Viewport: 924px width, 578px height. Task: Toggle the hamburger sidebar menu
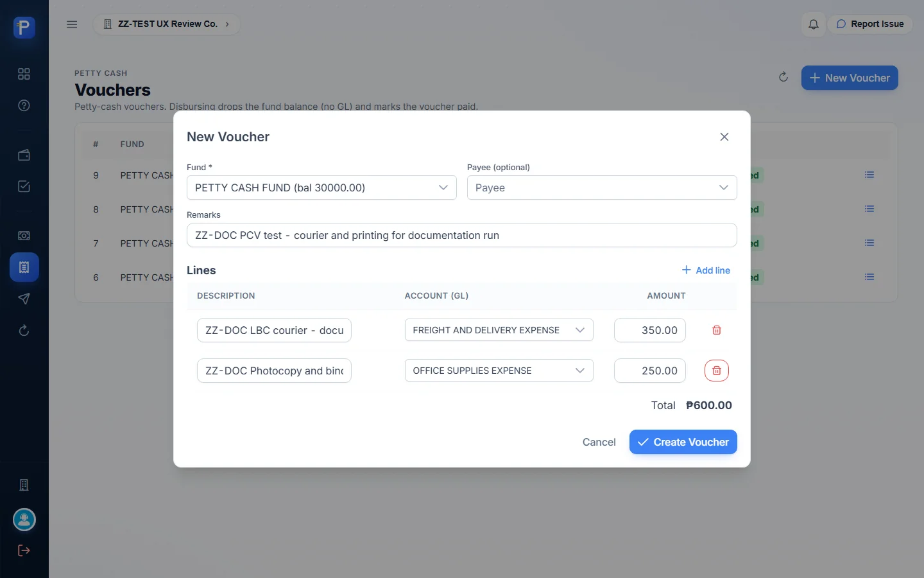[x=72, y=24]
